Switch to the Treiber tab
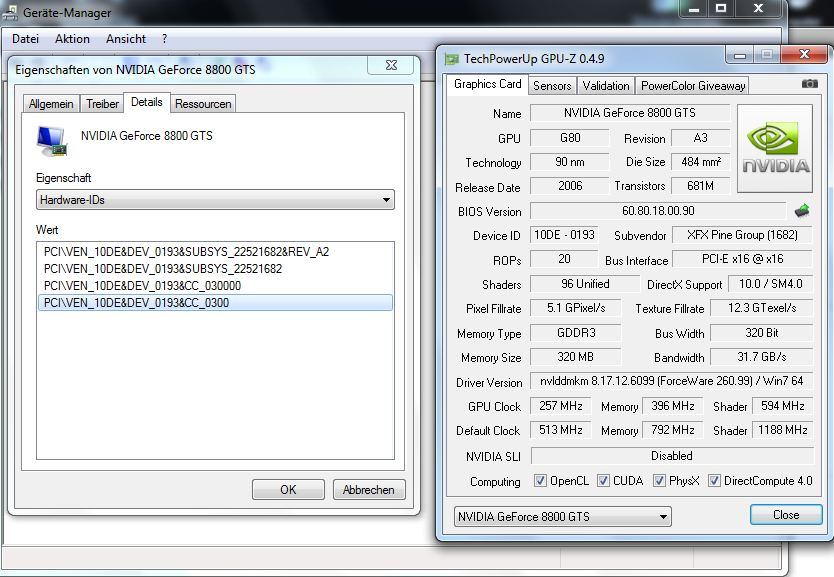Image resolution: width=834 pixels, height=577 pixels. click(x=102, y=104)
